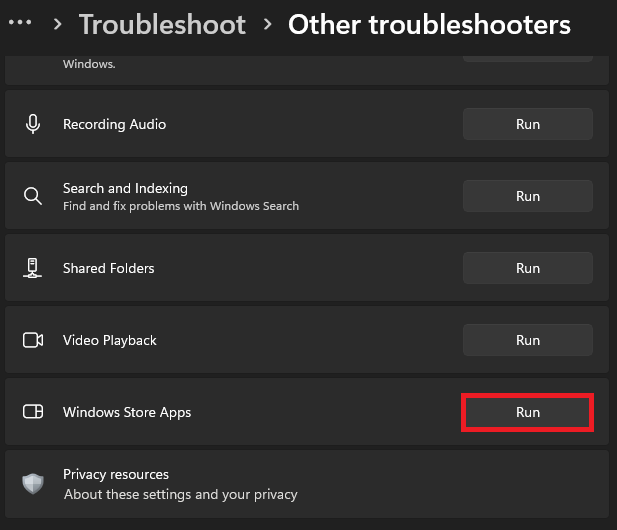Viewport: 617px width, 530px height.
Task: Click the Video Playback camera icon
Action: (33, 340)
